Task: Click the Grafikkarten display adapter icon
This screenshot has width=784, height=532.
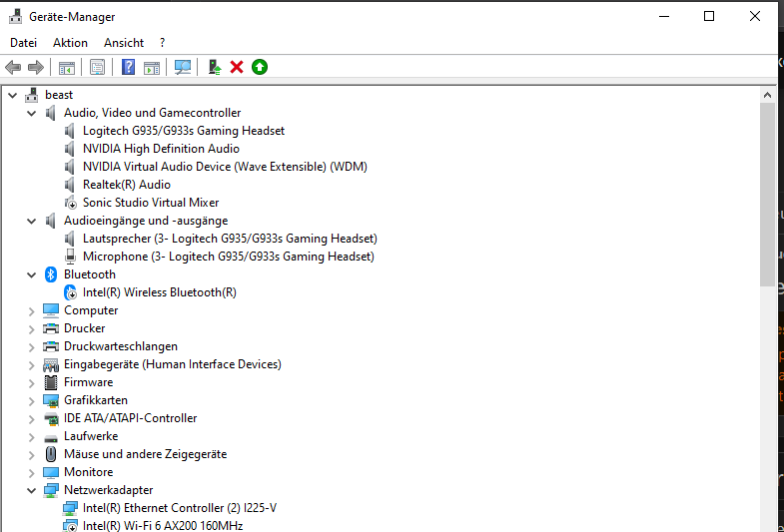Action: pyautogui.click(x=51, y=400)
